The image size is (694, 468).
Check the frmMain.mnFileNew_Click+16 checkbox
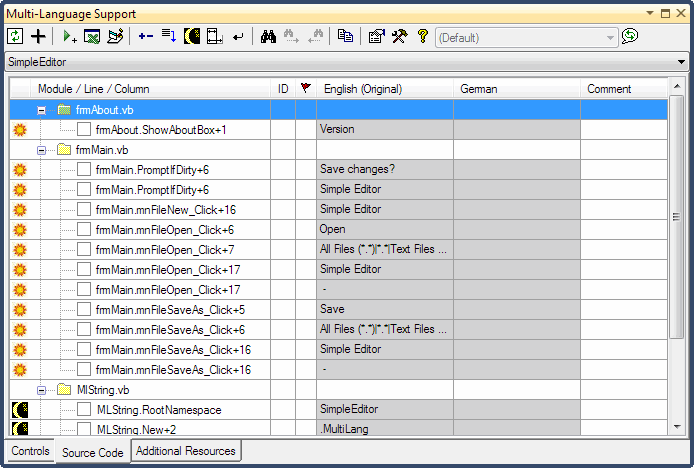tap(84, 210)
